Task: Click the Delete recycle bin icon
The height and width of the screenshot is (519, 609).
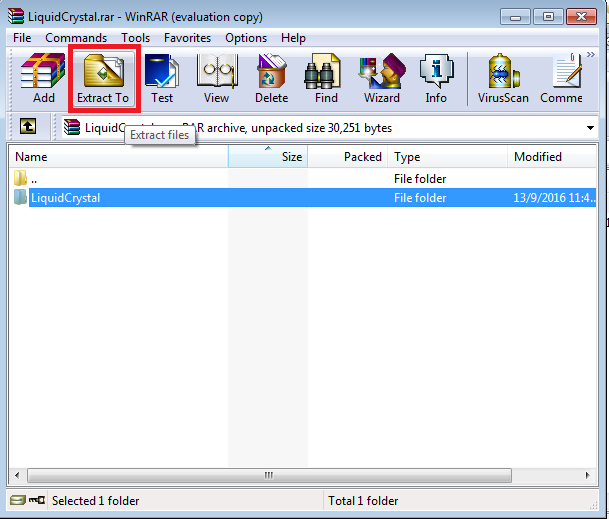Action: click(x=271, y=70)
